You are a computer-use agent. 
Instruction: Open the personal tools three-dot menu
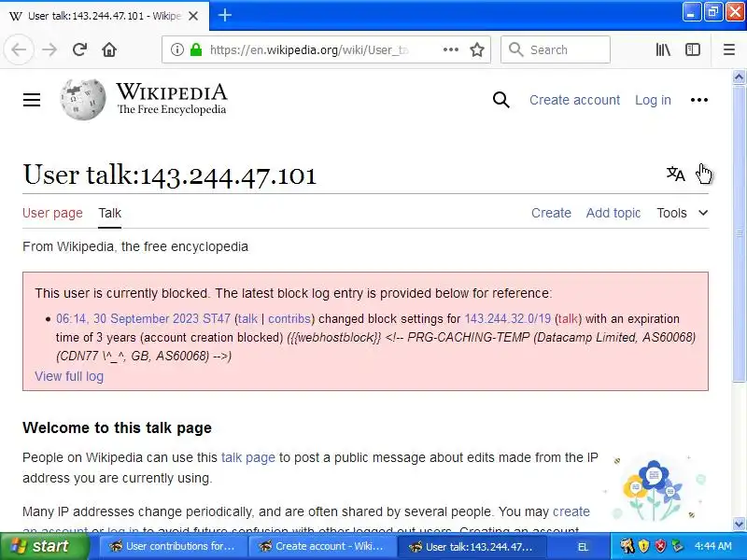698,100
